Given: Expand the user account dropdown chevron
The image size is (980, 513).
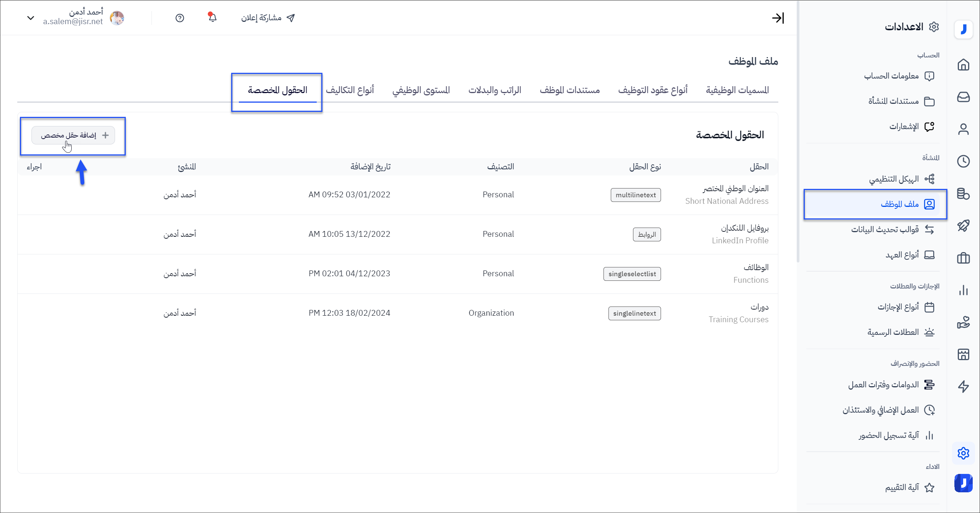Looking at the screenshot, I should coord(31,18).
